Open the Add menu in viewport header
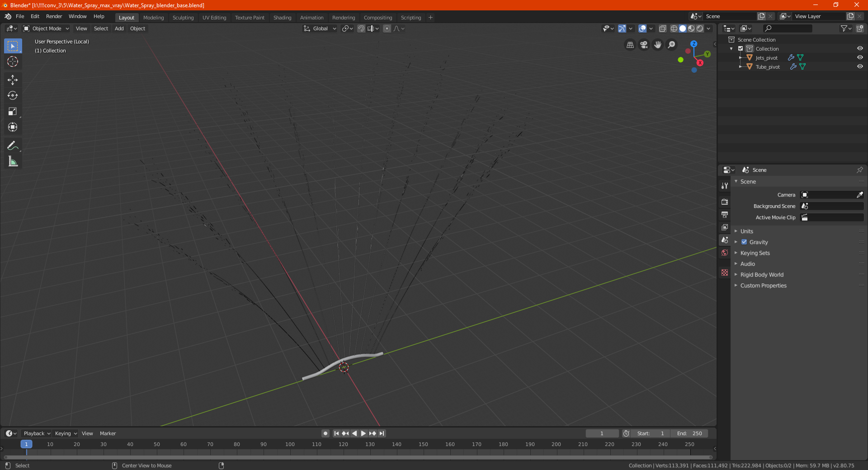This screenshot has width=868, height=470. click(119, 28)
